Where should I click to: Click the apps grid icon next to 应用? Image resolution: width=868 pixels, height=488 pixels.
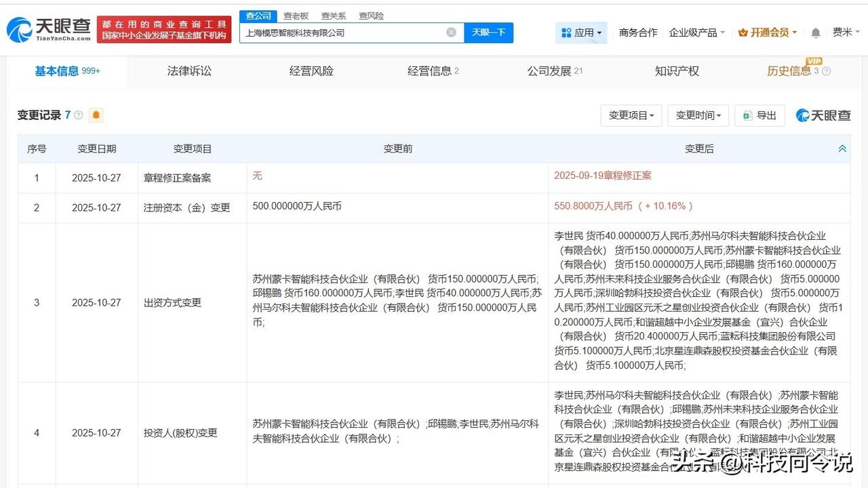[x=566, y=32]
